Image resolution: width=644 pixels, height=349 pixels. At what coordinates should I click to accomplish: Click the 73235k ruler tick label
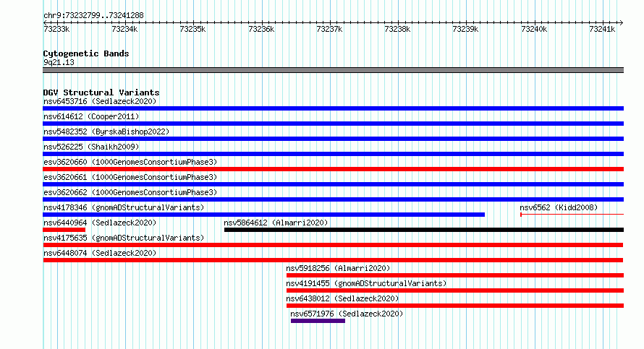(192, 29)
